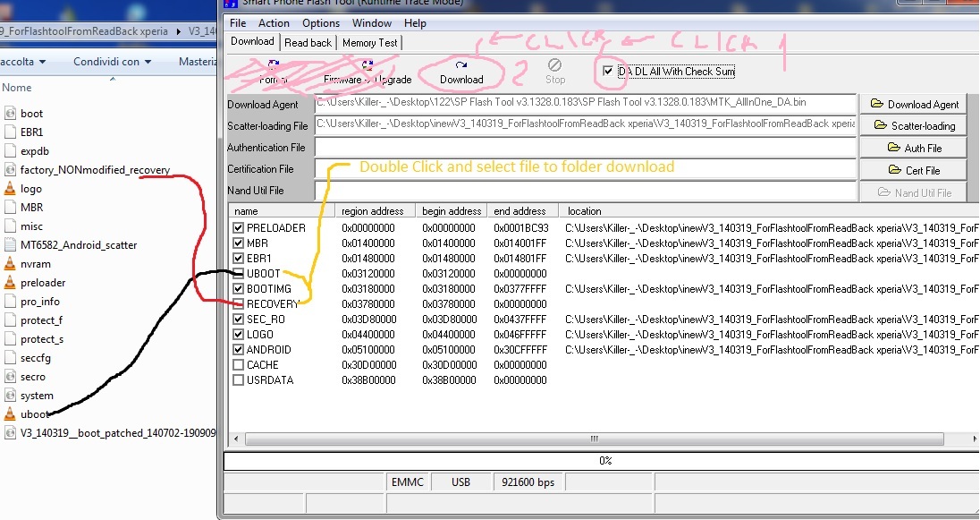980x520 pixels.
Task: Click the scrollbar left arrow in partition list
Action: tap(236, 439)
